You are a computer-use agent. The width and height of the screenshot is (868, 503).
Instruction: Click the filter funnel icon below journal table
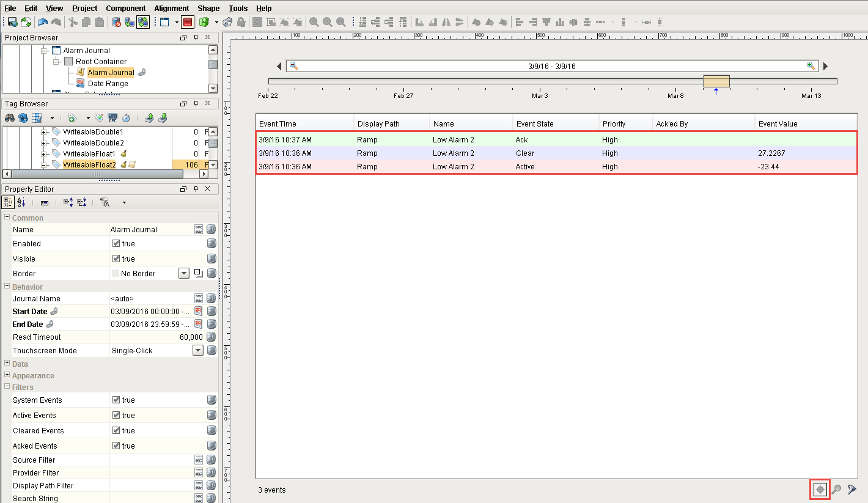[851, 490]
